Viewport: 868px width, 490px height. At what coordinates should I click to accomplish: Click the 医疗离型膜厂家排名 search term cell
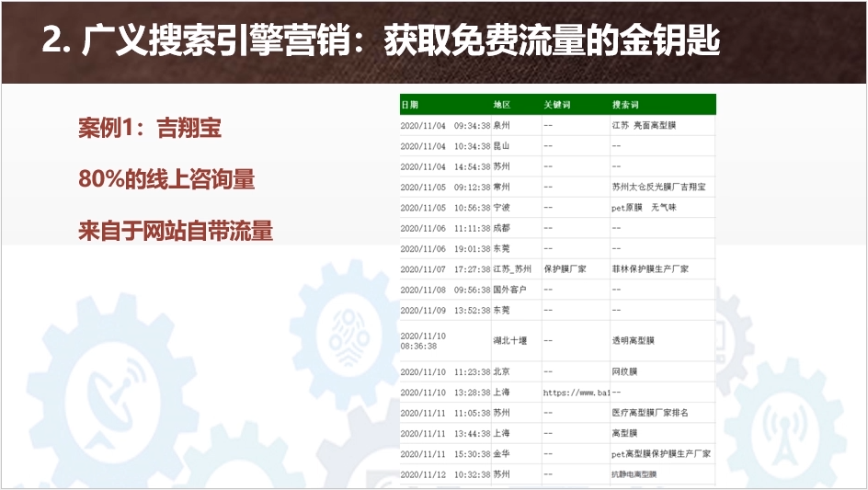coord(649,413)
